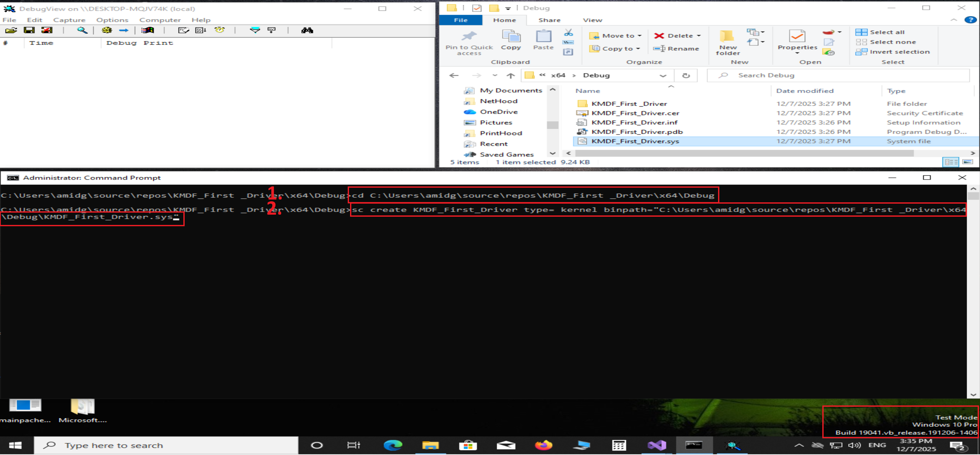Toggle Capture Kernel gear icon in DebugView
This screenshot has width=980, height=455.
[107, 31]
